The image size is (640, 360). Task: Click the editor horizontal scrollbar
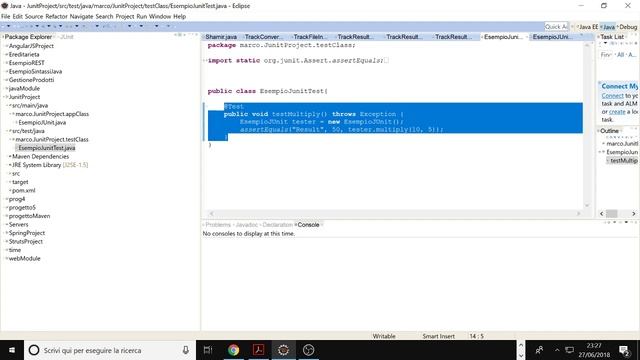394,213
